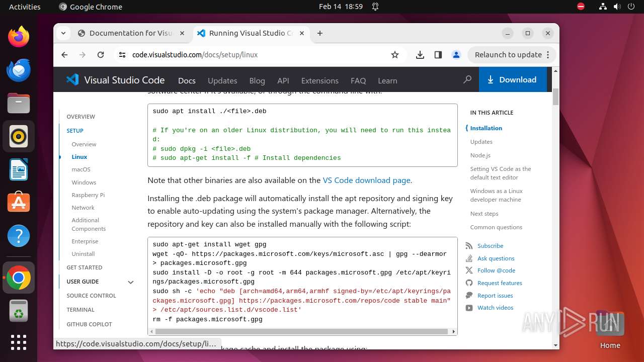The image size is (644, 362).
Task: Open LibreOffice Writer from the dock
Action: [19, 169]
